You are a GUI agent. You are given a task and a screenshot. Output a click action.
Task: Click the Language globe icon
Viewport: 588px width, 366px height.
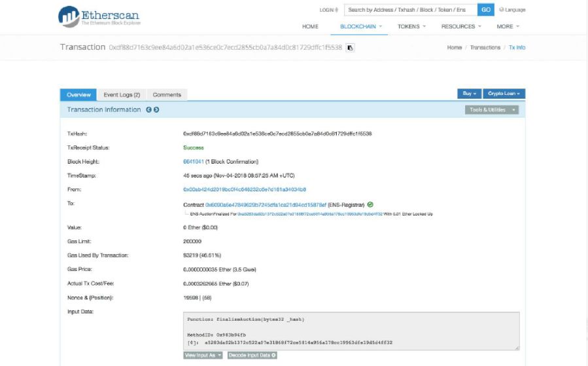click(502, 10)
